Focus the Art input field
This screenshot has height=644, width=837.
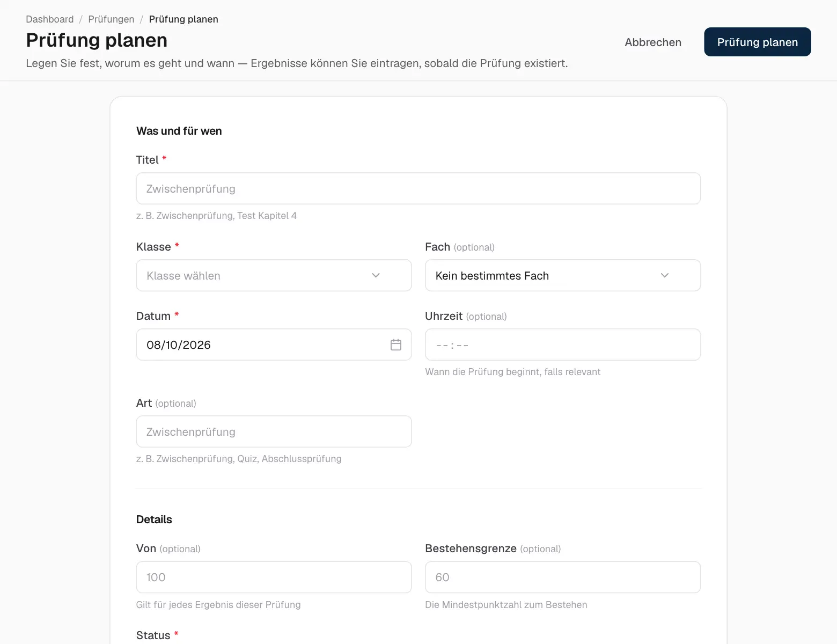pos(274,431)
